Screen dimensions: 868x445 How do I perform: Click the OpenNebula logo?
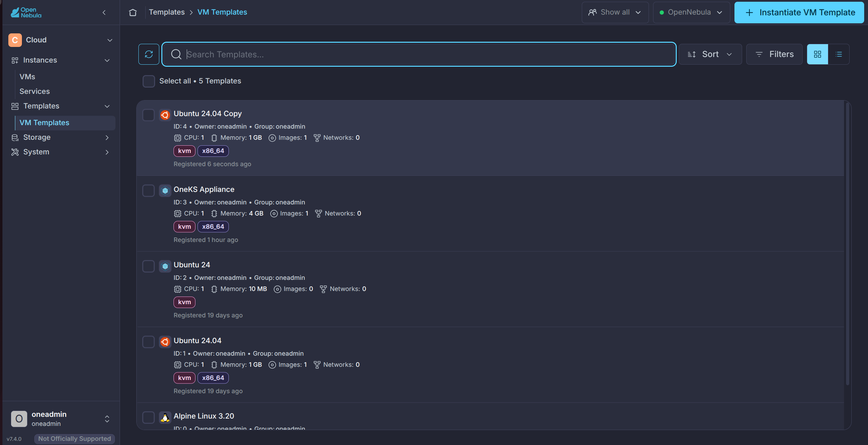[26, 13]
